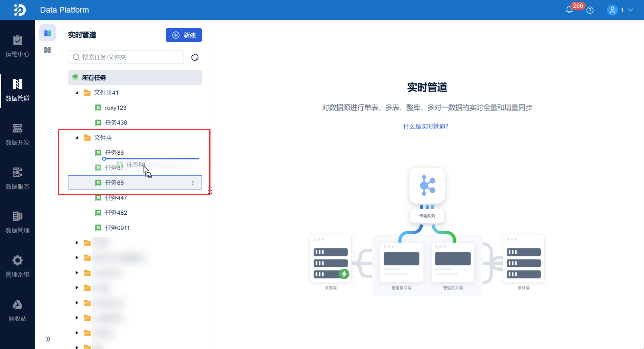Select the 所有任务 root item

click(x=135, y=78)
